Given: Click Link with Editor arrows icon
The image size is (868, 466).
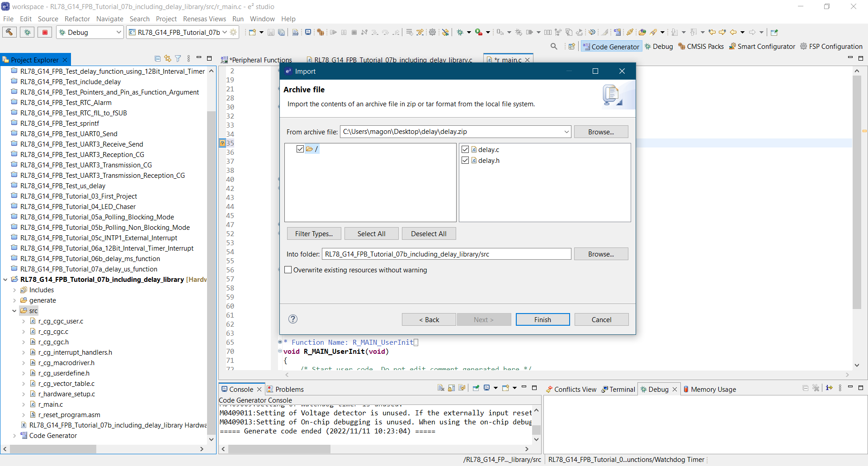Looking at the screenshot, I should point(168,59).
